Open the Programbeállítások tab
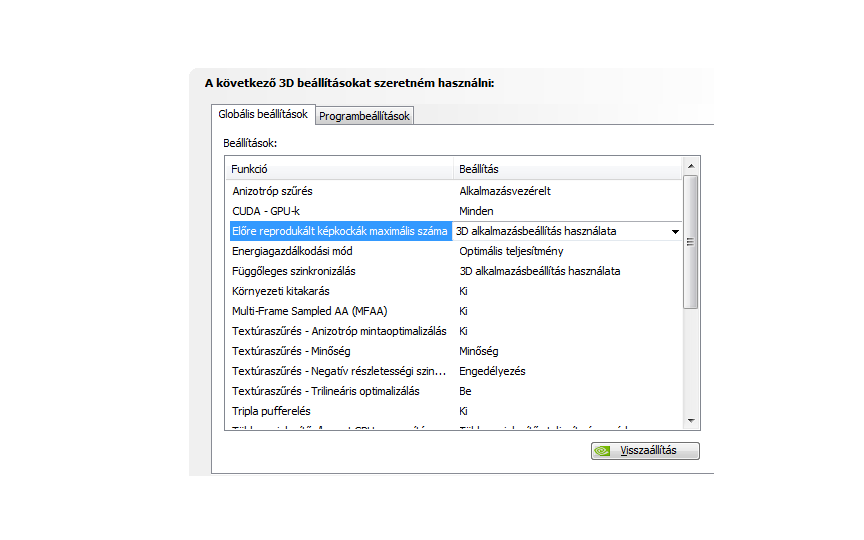 point(364,116)
